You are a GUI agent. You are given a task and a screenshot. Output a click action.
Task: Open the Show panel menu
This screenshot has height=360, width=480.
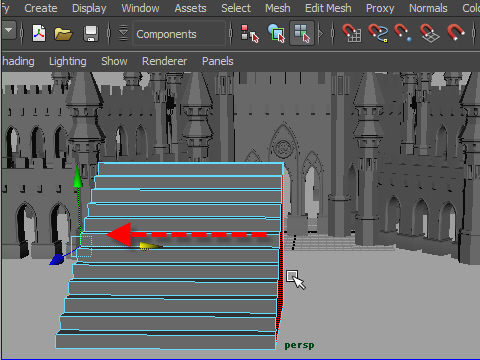pos(114,61)
